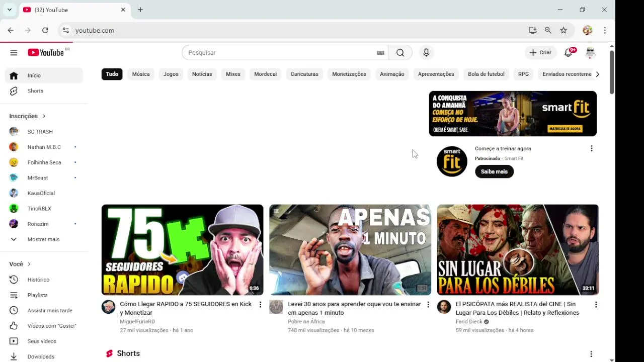Open the Folhinha Seca channel

pos(44,162)
